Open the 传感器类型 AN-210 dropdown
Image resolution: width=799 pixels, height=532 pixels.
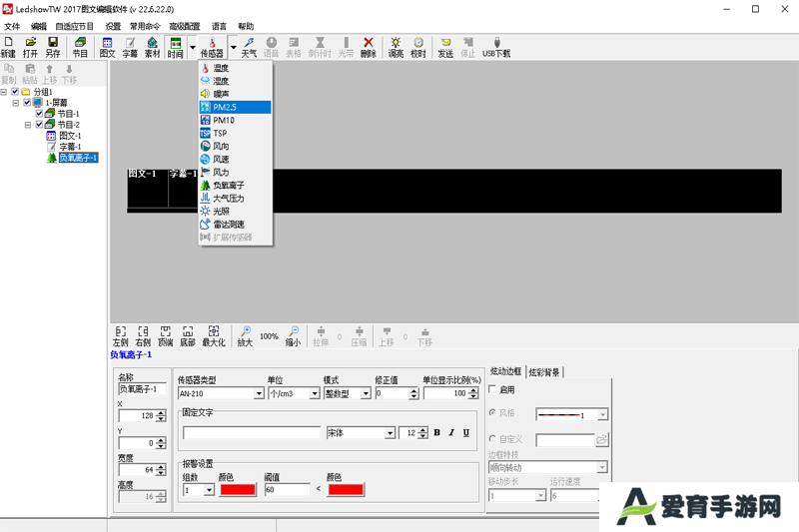coord(259,393)
